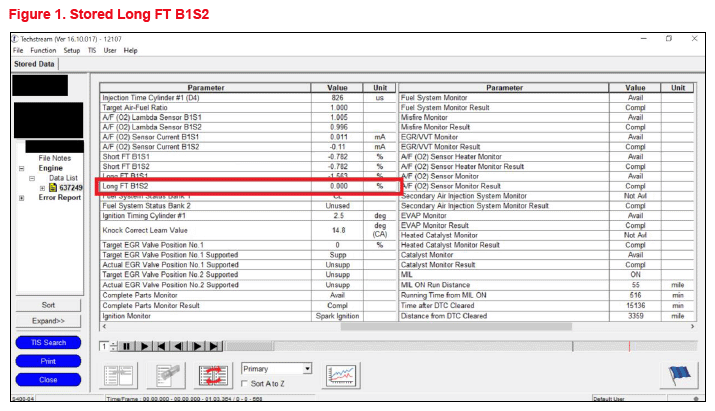
Task: Click the Sort button
Action: (x=48, y=305)
